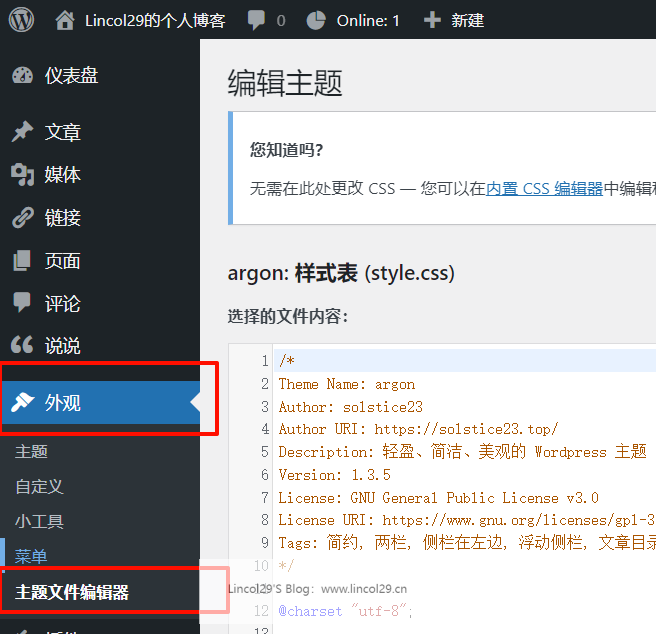Open 主题文件编辑器 theme file editor
This screenshot has width=656, height=634.
pyautogui.click(x=72, y=593)
